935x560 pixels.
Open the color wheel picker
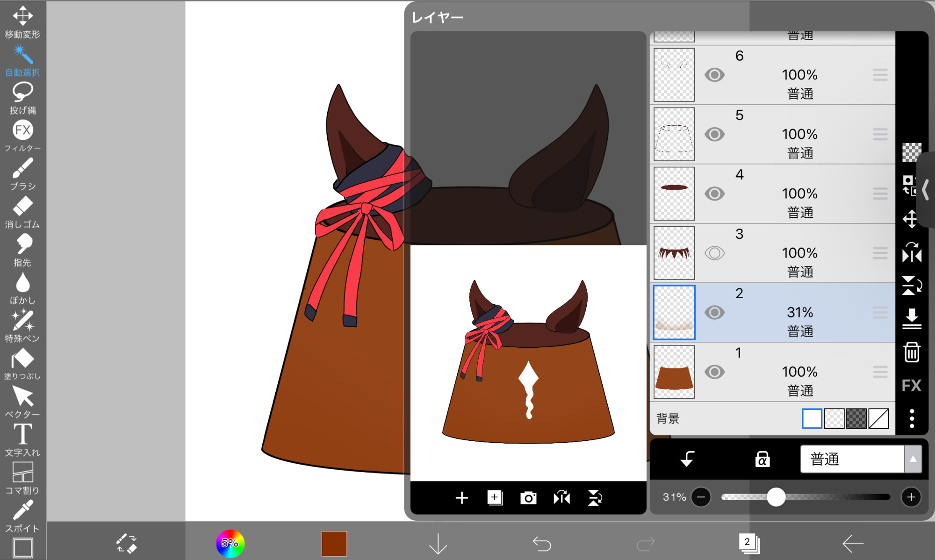click(x=230, y=543)
